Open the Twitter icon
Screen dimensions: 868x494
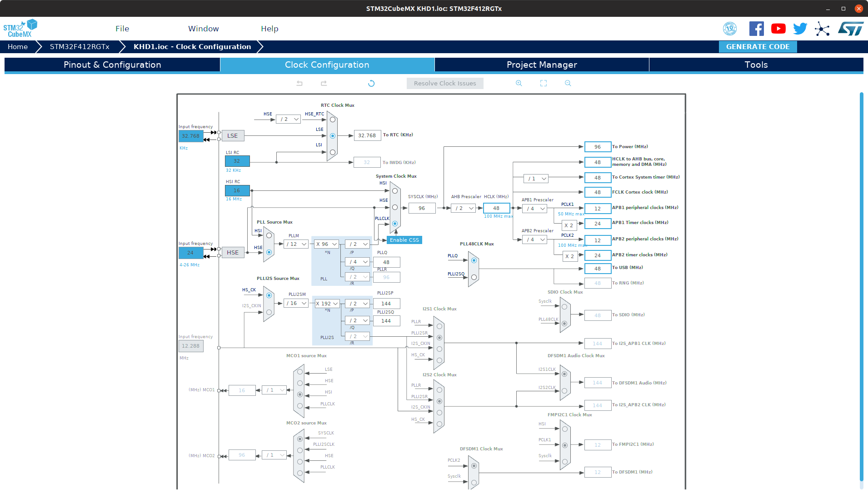pos(800,29)
